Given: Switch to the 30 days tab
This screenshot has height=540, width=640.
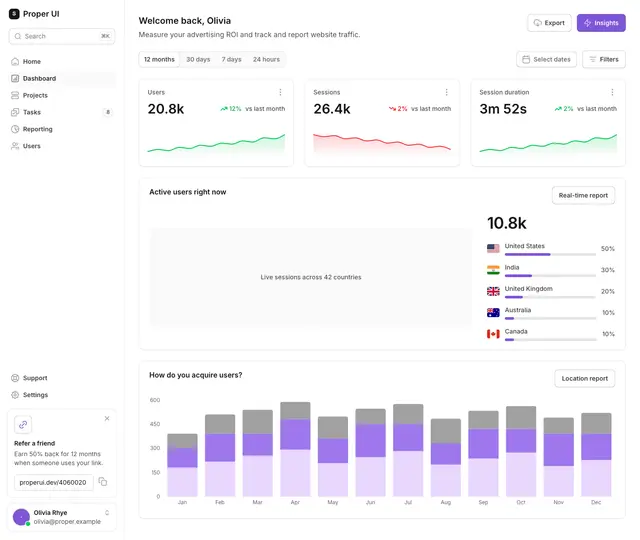Looking at the screenshot, I should [x=198, y=60].
